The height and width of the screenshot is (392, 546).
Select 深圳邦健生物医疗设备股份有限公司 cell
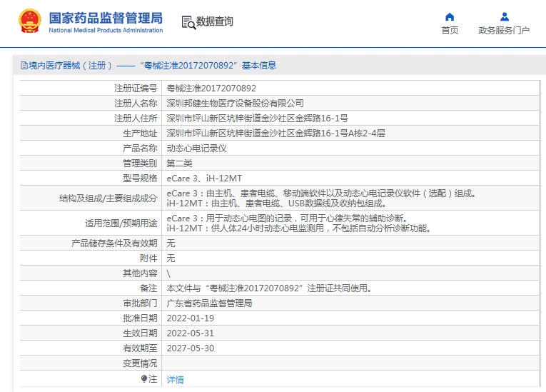pos(235,104)
